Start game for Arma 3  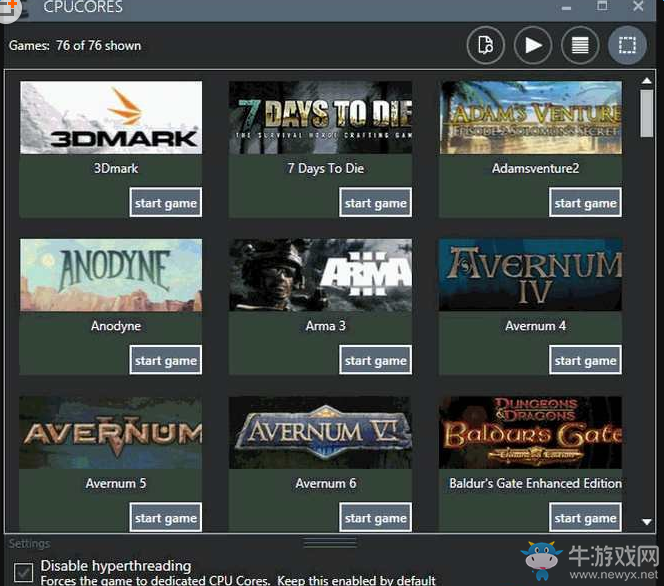(375, 360)
